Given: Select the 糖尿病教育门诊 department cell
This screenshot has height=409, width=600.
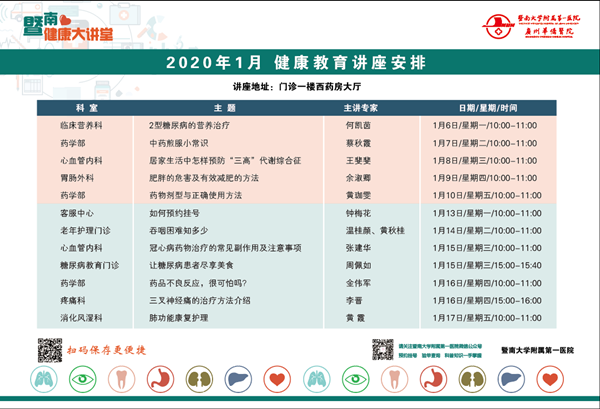Looking at the screenshot, I should point(90,265).
